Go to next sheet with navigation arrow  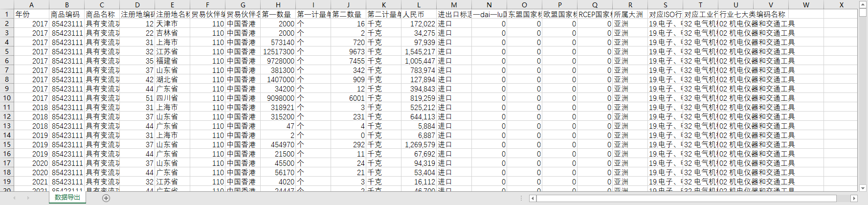click(x=28, y=198)
